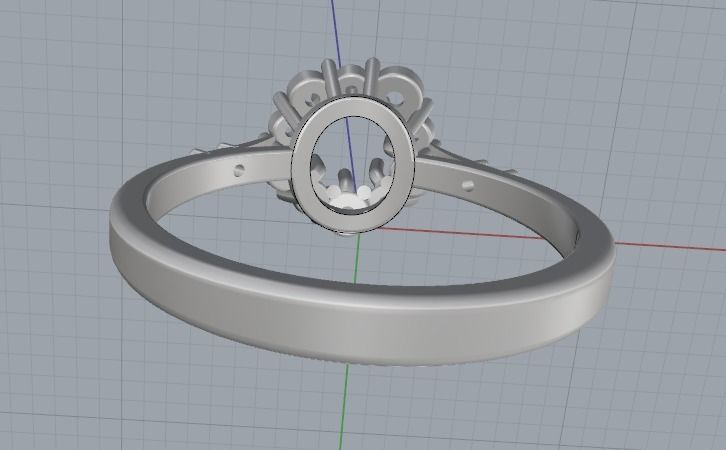Click the blue Z axis line above the setting
The height and width of the screenshot is (450, 726).
point(336,32)
